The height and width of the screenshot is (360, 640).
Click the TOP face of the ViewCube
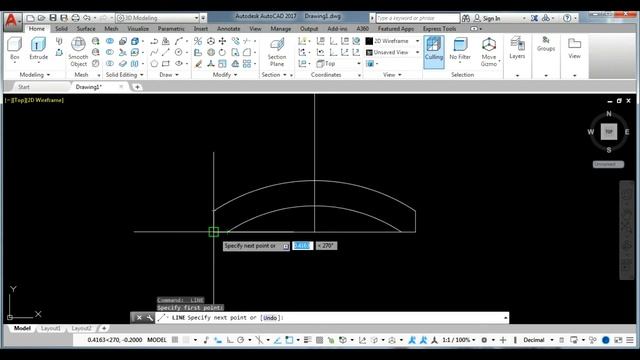609,131
